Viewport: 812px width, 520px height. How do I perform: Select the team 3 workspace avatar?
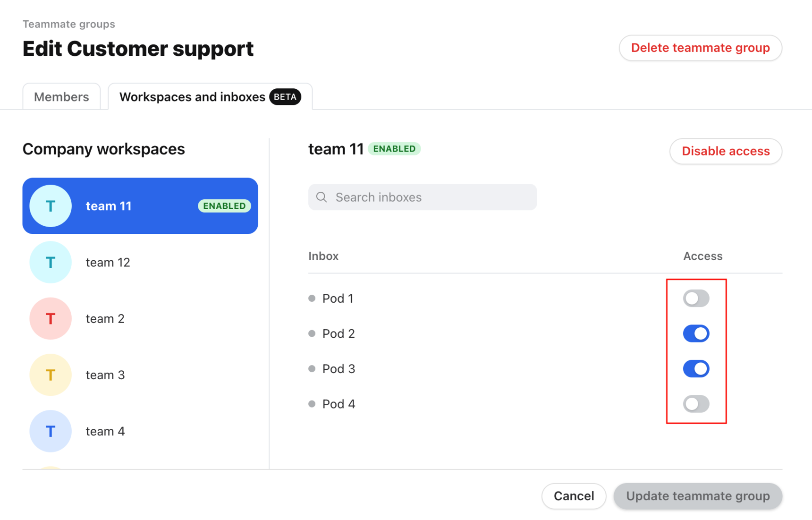(50, 375)
